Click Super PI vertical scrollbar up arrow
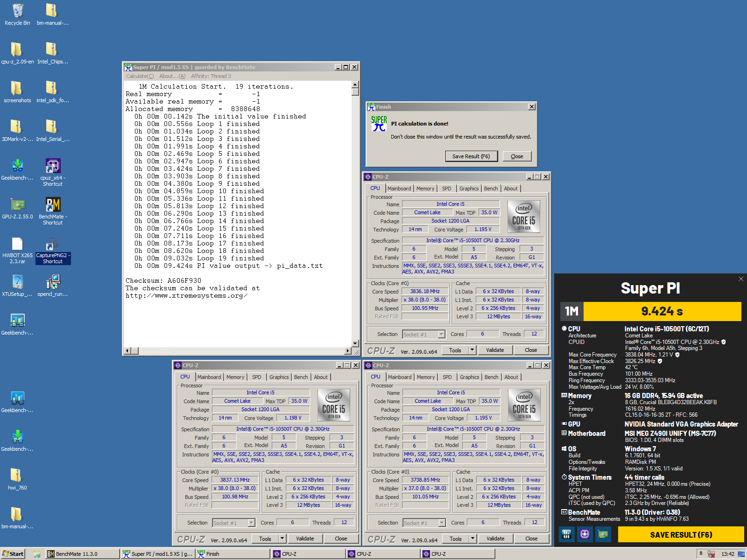Viewport: 747px width, 560px height. point(355,84)
